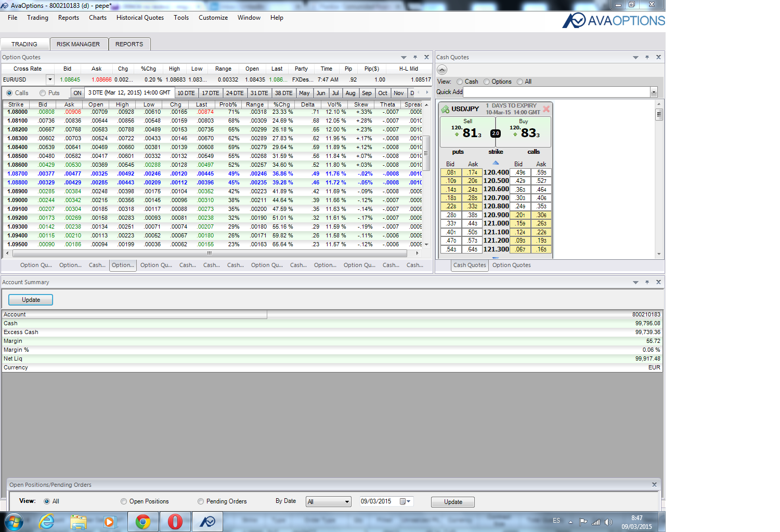Click the strike up-arrow in USD/JPY card
The height and width of the screenshot is (532, 780).
tap(496, 163)
